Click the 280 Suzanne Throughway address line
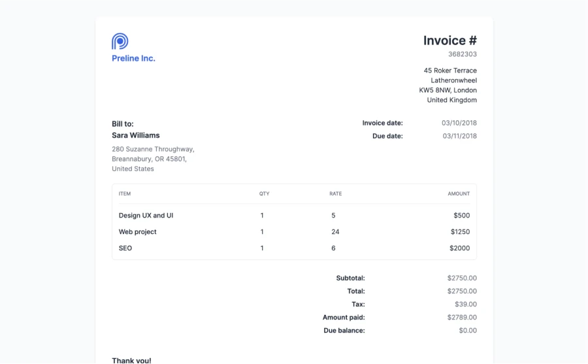The image size is (588, 364). coord(153,149)
